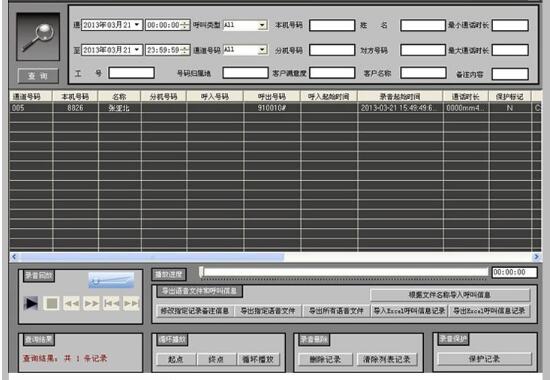Focus the 对方号码 input field
This screenshot has height=380, width=551.
coord(423,50)
